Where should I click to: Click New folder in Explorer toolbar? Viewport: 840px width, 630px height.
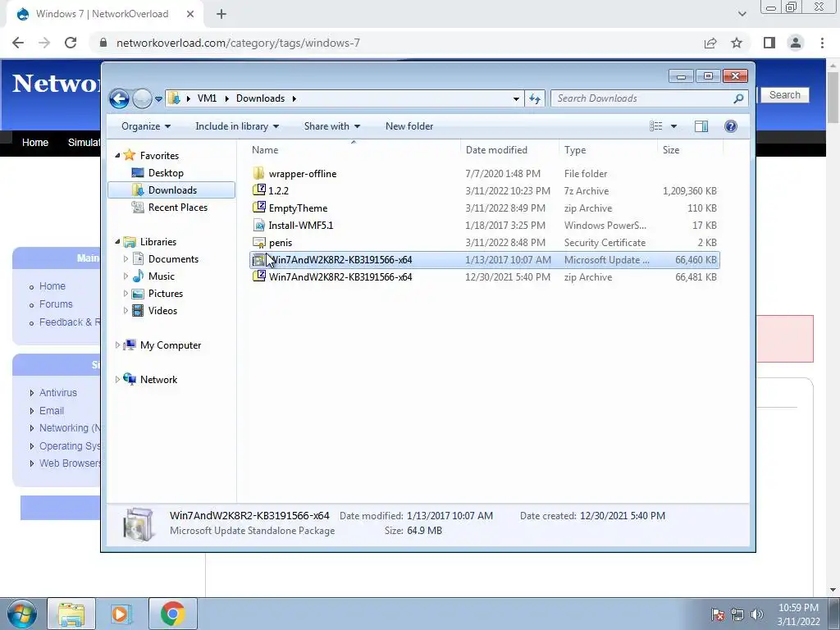pyautogui.click(x=409, y=126)
